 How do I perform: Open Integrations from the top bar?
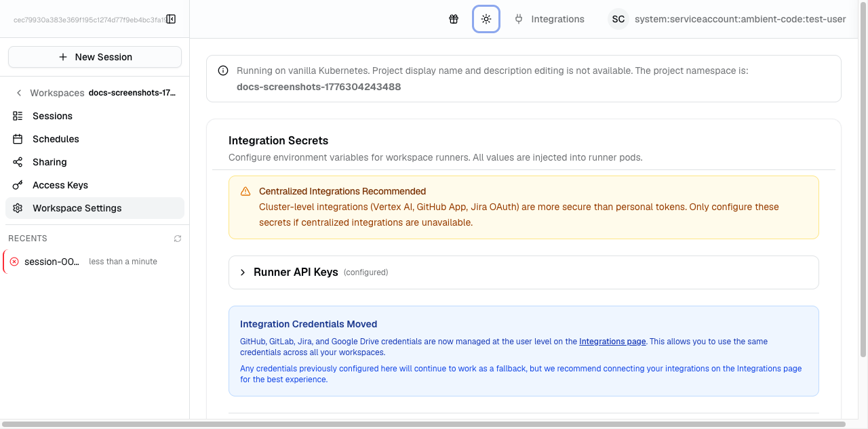(x=549, y=19)
